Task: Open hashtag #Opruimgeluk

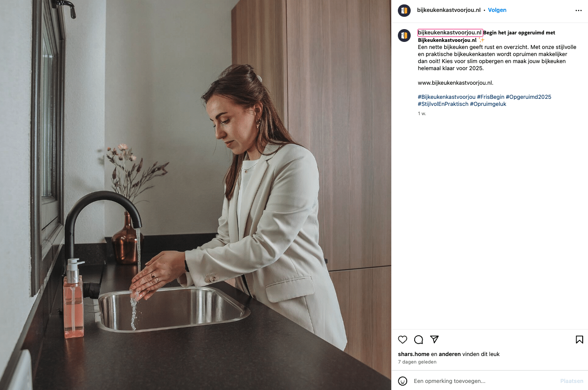Action: pos(488,104)
